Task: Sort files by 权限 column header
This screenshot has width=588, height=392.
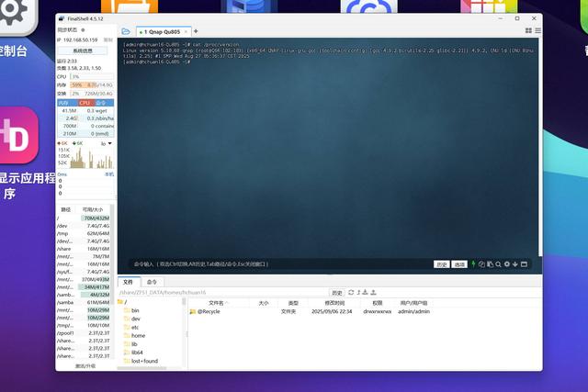Action: (378, 303)
